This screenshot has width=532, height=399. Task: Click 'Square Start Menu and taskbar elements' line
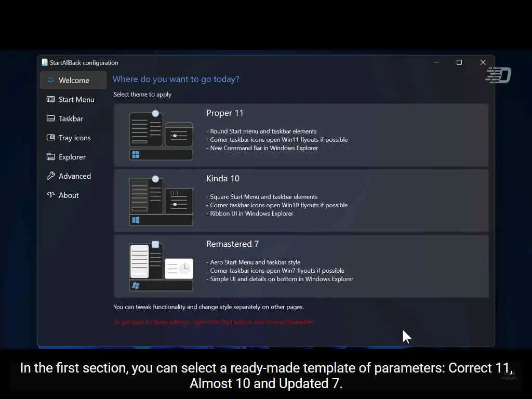click(262, 197)
